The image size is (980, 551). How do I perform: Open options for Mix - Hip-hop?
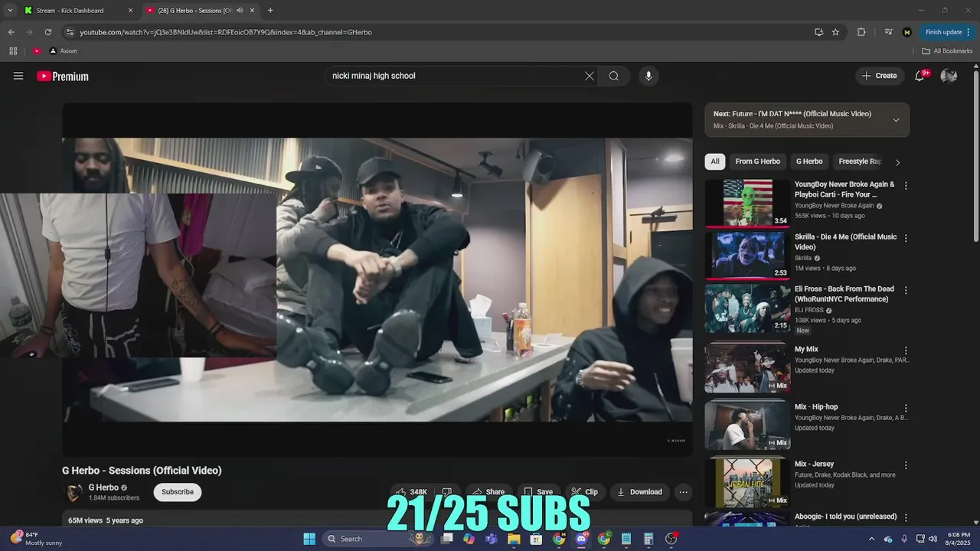pyautogui.click(x=906, y=408)
